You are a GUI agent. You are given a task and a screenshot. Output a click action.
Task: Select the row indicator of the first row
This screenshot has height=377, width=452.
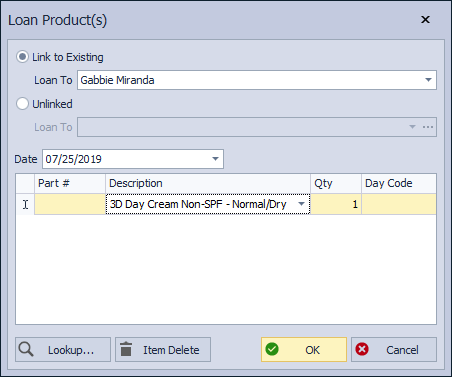coord(25,204)
